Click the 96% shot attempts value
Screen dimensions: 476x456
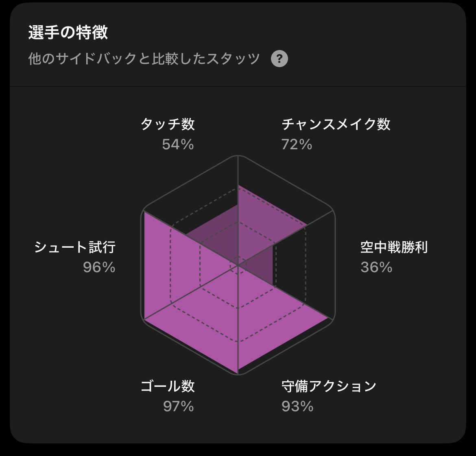[99, 267]
